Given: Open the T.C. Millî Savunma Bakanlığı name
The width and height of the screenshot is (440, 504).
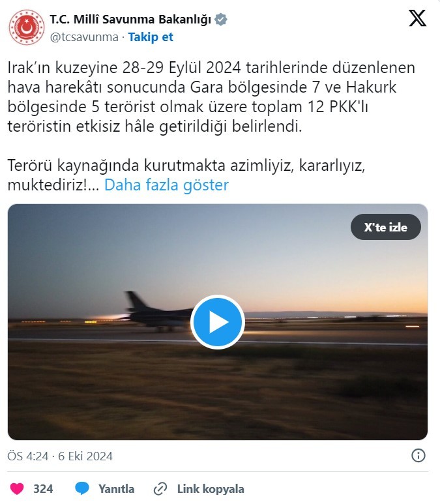Looking at the screenshot, I should click(x=130, y=20).
